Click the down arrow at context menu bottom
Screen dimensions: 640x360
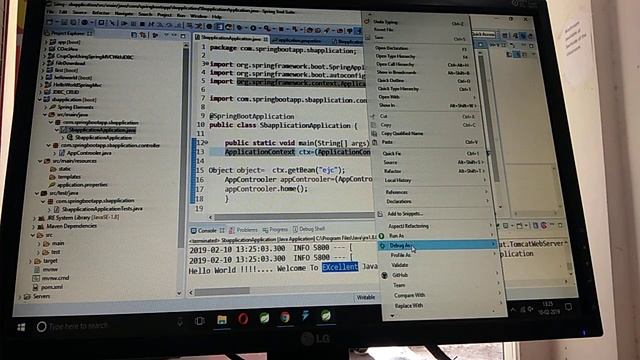pos(392,316)
